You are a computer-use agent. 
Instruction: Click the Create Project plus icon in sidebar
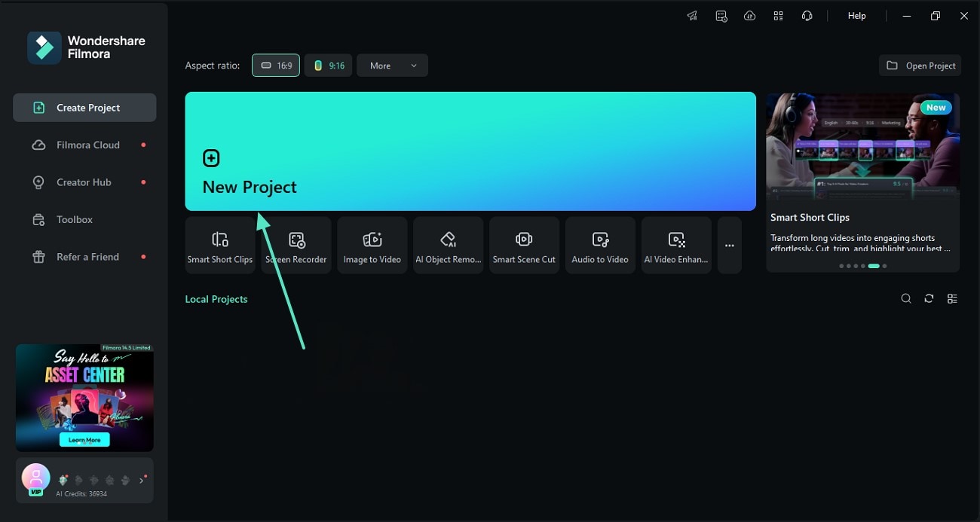[38, 108]
